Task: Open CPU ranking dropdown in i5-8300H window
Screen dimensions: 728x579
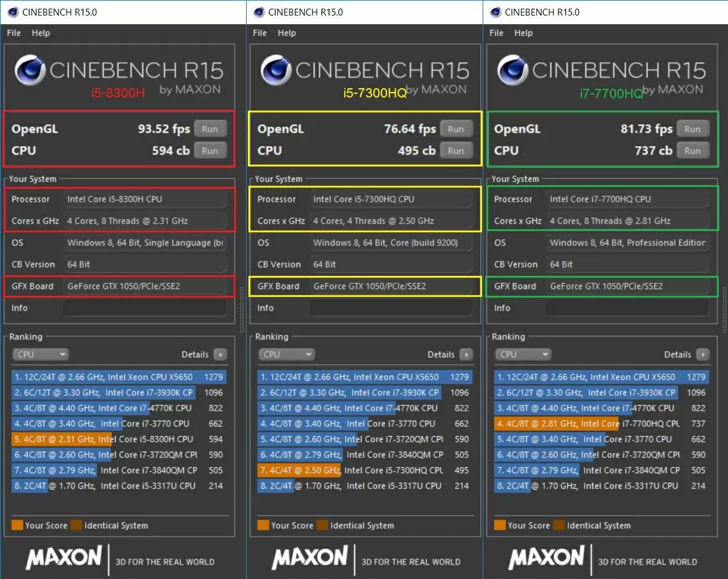Action: tap(40, 355)
